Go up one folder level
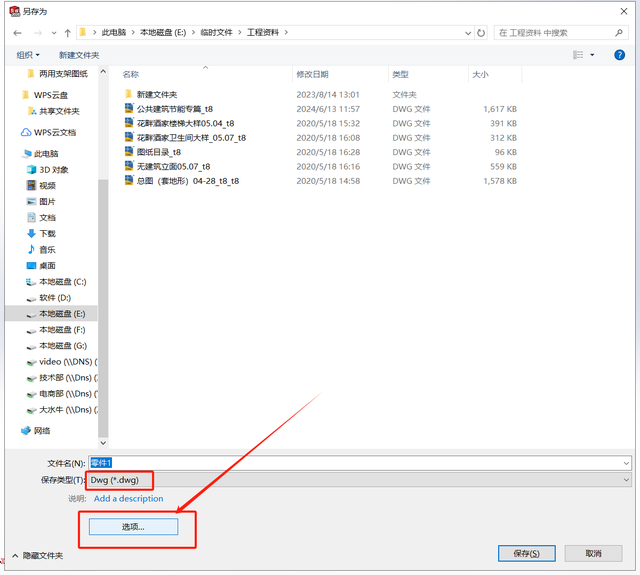The width and height of the screenshot is (640, 575). click(x=67, y=33)
